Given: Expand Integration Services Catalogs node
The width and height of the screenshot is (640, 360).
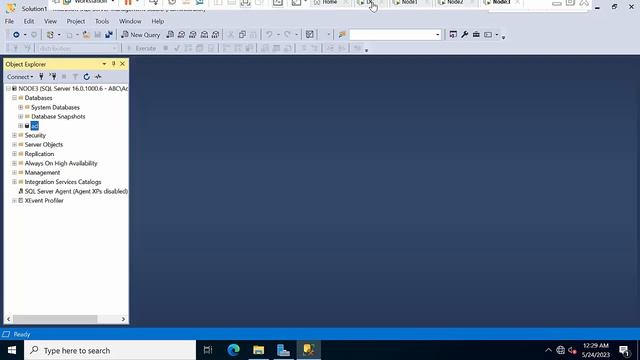Looking at the screenshot, I should click(x=14, y=182).
